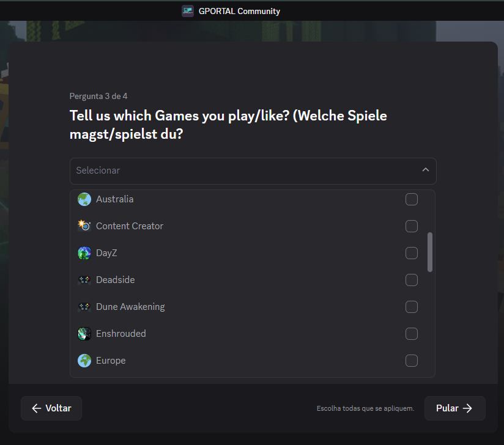Click the Selecionar dropdown field

[253, 171]
